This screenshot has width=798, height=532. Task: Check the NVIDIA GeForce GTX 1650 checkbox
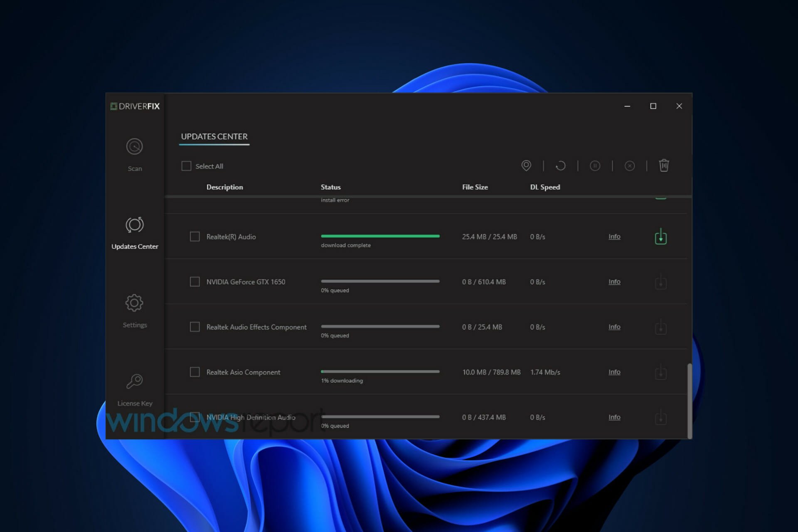tap(195, 282)
